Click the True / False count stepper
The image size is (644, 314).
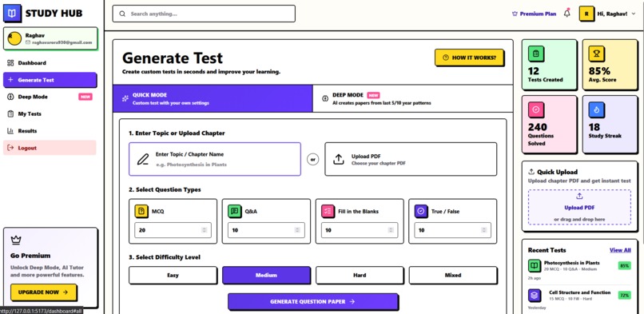[x=484, y=230]
